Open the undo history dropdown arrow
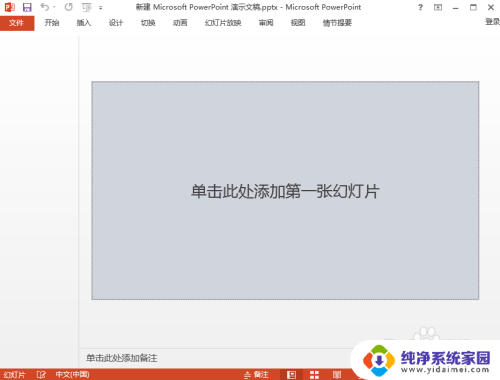This screenshot has width=500, height=380. (x=54, y=7)
